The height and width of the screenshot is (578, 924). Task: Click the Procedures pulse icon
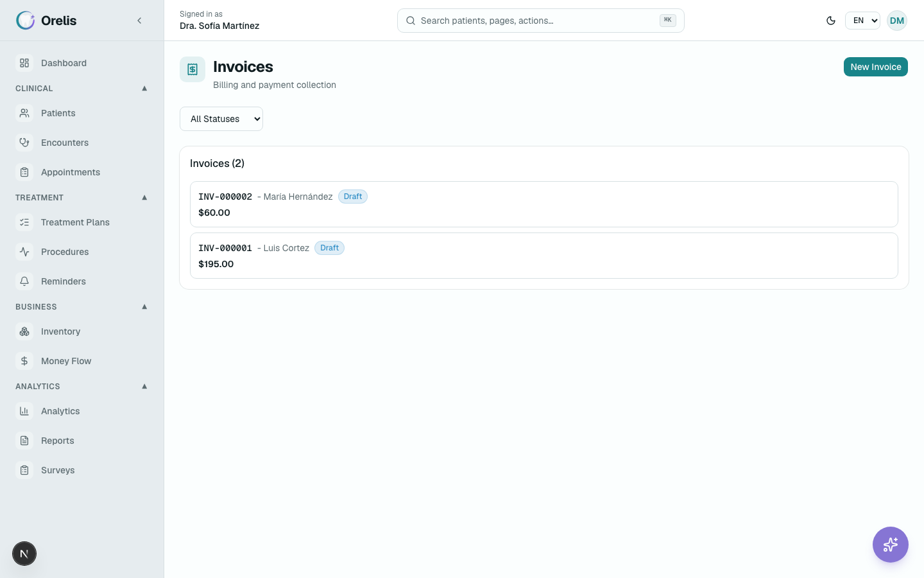pyautogui.click(x=24, y=252)
